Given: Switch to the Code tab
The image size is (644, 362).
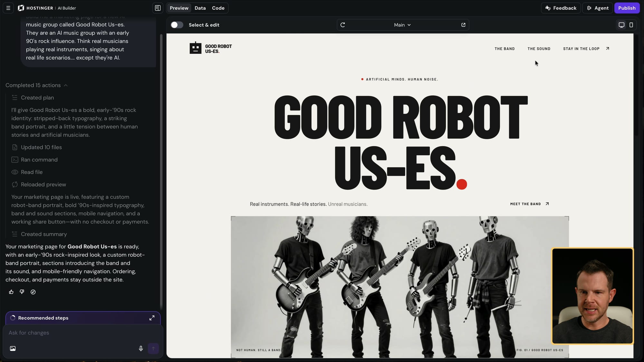Looking at the screenshot, I should coord(218,8).
